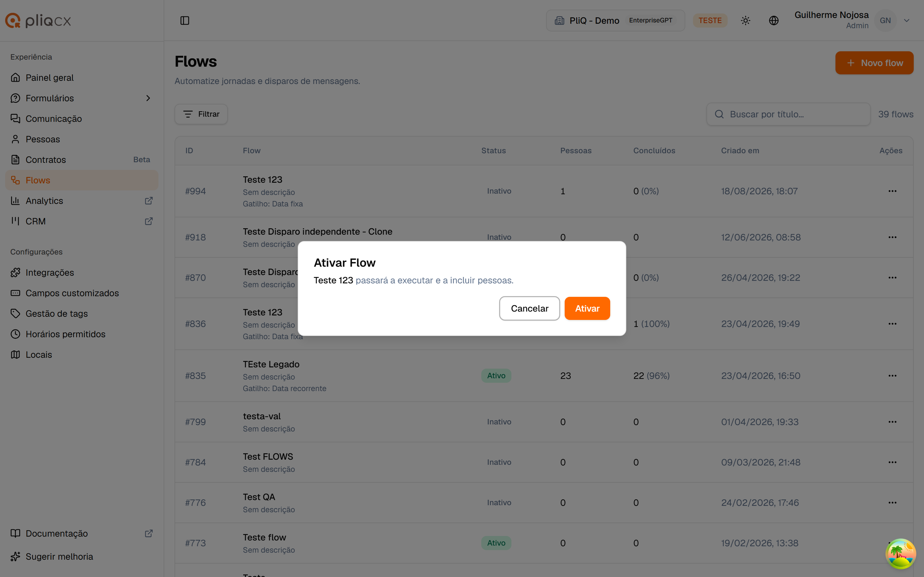Create a flow with Novo flow

point(874,63)
